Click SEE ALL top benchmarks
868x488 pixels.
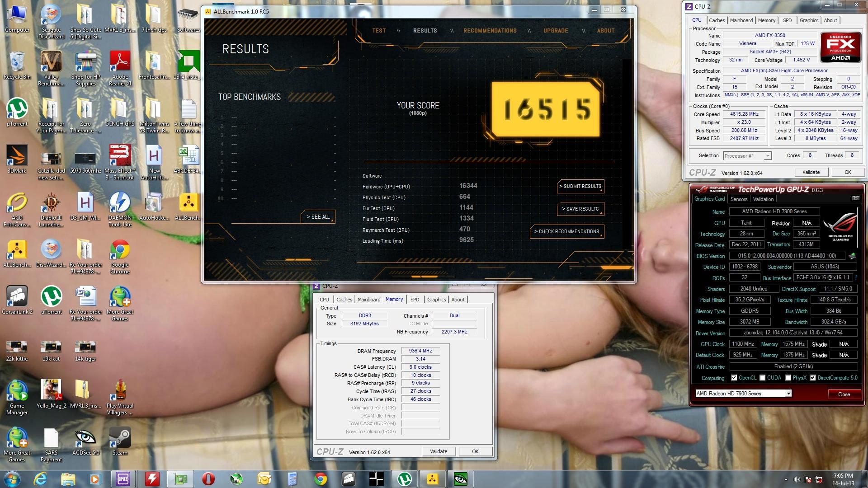click(x=318, y=217)
